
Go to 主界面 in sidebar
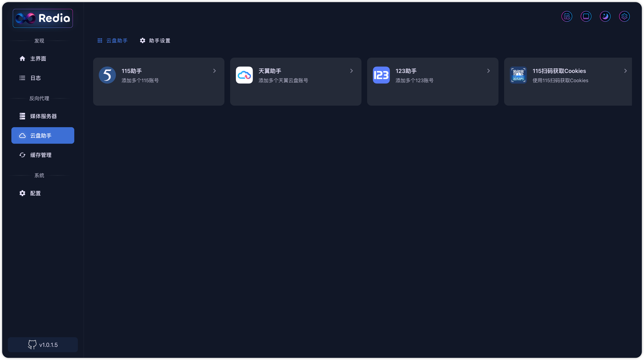pos(38,59)
